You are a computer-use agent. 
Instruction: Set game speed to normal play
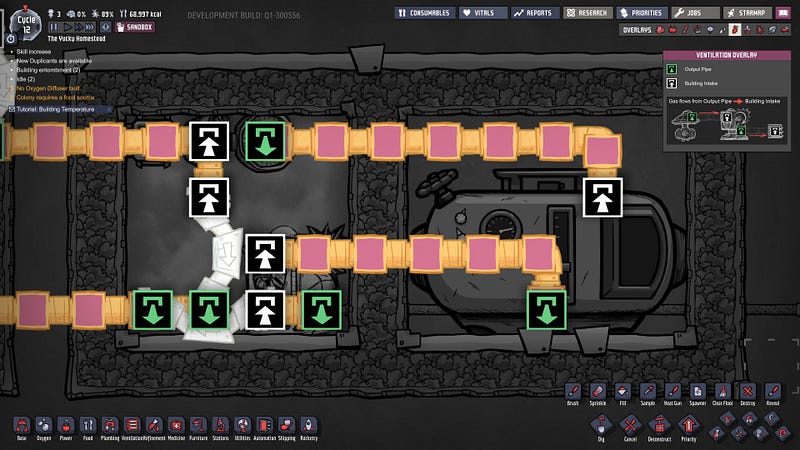tap(67, 27)
